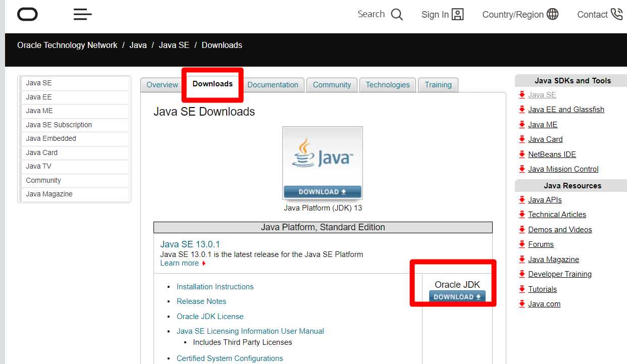Open the Java.com link
The width and height of the screenshot is (627, 364).
pyautogui.click(x=544, y=304)
